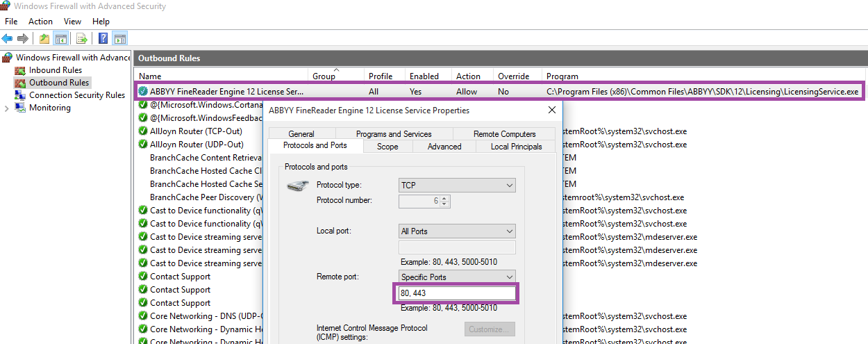
Task: Select the @{Microsoft.WindowsFeedback rule
Action: [206, 118]
